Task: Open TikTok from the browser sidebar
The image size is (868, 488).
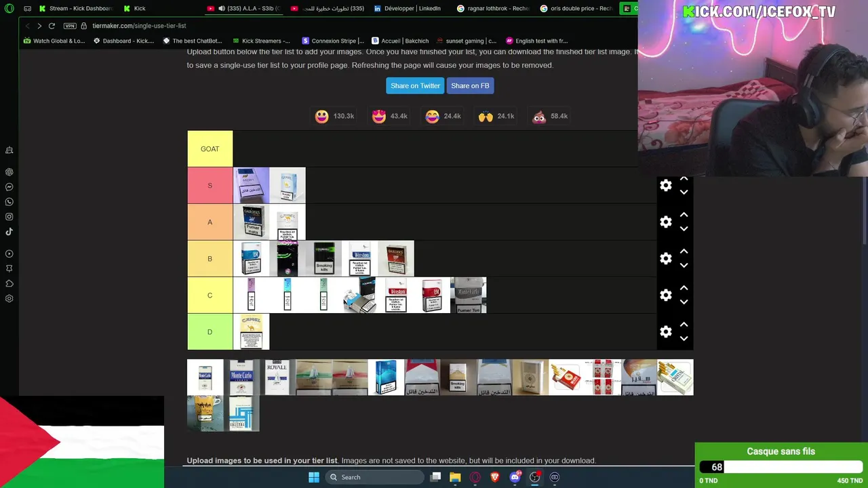Action: coord(9,232)
